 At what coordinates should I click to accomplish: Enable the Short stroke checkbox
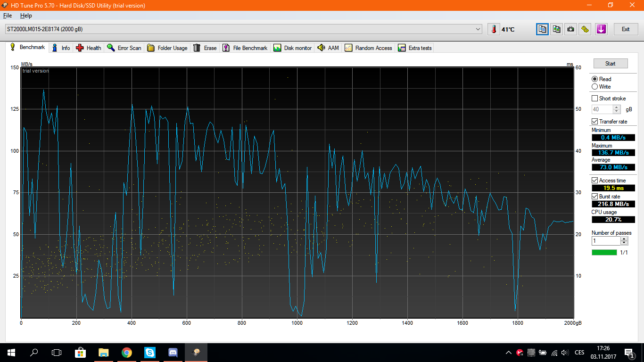pos(594,99)
